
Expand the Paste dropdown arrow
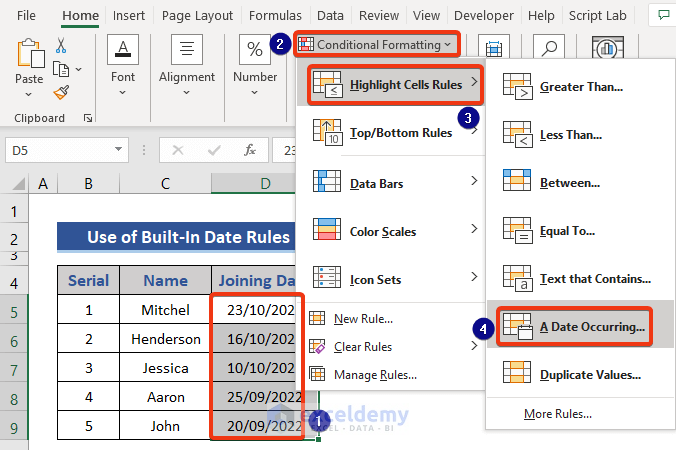pos(28,94)
